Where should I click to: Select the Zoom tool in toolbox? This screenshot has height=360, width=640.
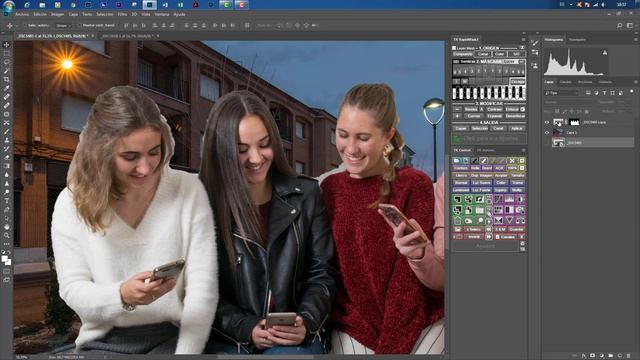pyautogui.click(x=7, y=236)
